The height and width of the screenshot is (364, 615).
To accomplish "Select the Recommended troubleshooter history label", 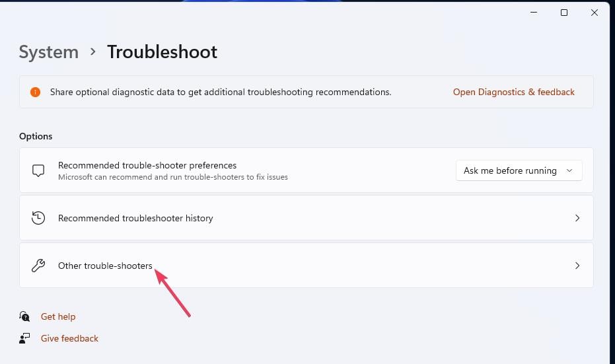I will pyautogui.click(x=135, y=218).
